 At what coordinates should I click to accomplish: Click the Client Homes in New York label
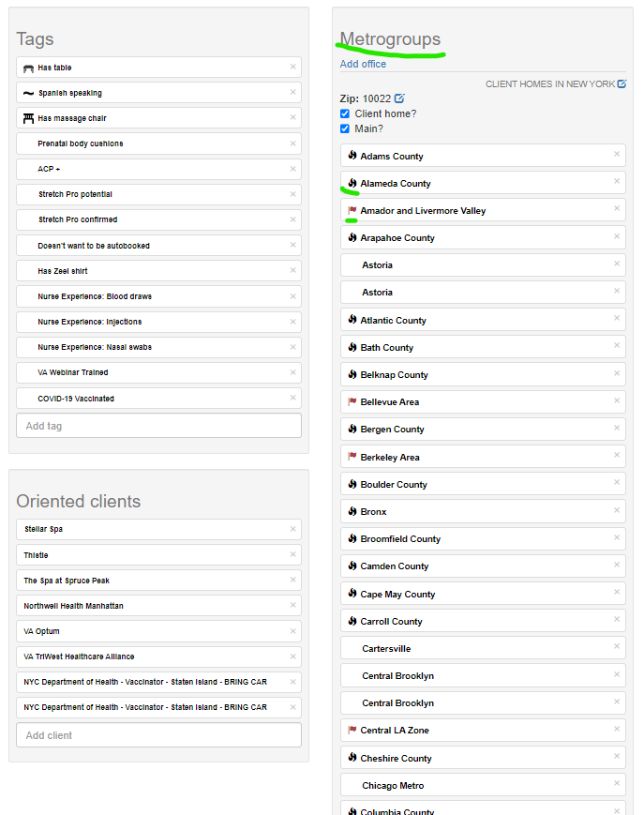pyautogui.click(x=549, y=84)
